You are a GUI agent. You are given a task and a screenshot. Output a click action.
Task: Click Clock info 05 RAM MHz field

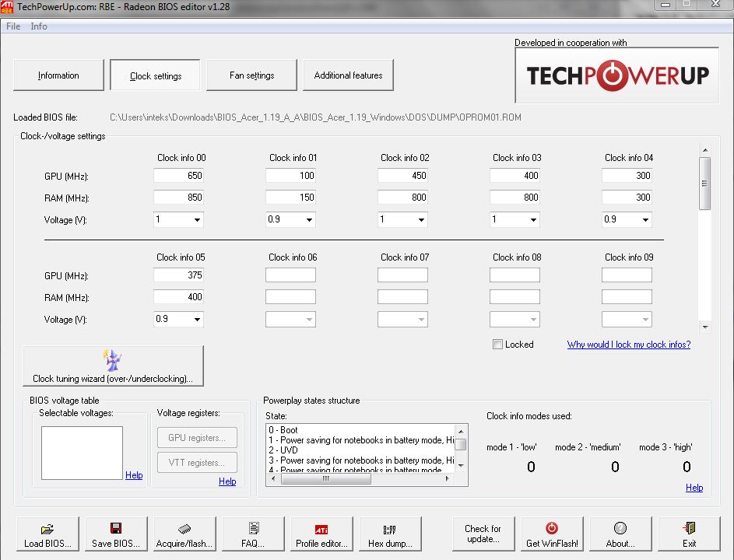(178, 297)
